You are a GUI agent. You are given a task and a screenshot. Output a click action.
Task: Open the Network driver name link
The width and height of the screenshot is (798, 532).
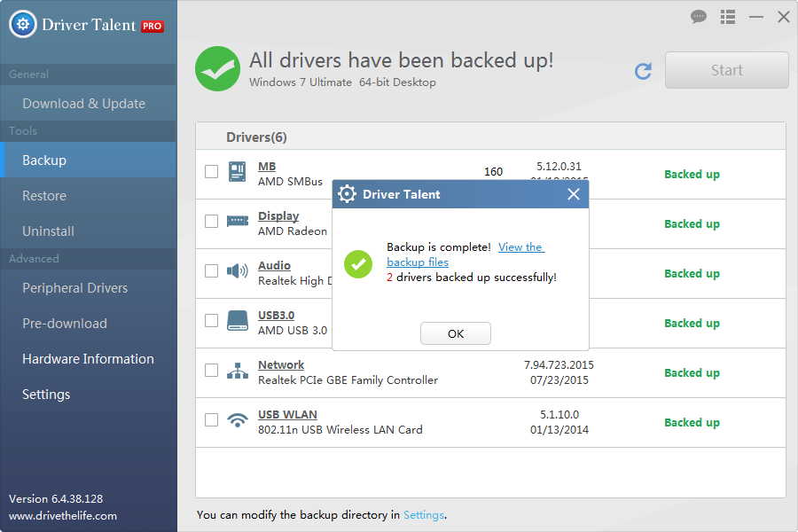[281, 365]
